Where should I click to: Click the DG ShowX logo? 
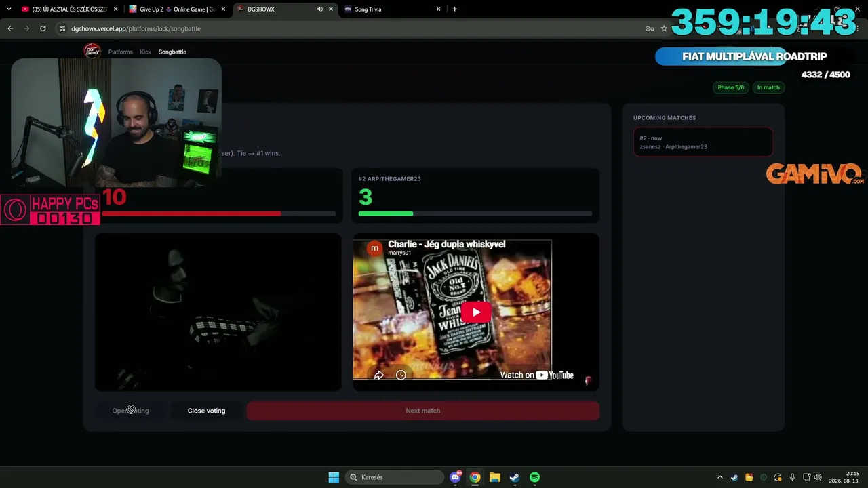tap(92, 52)
